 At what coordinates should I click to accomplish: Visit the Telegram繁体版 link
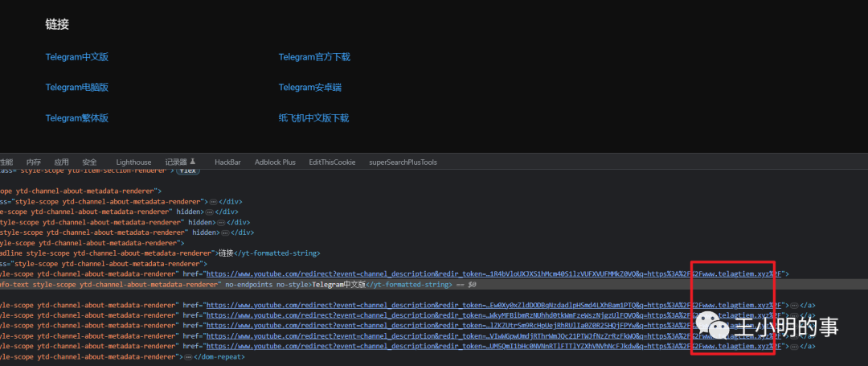pyautogui.click(x=77, y=118)
